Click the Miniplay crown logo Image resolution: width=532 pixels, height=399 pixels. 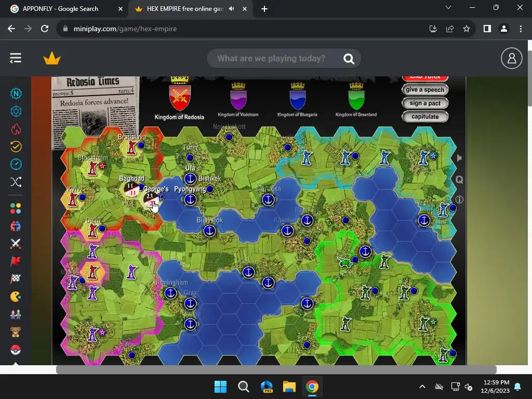point(52,58)
